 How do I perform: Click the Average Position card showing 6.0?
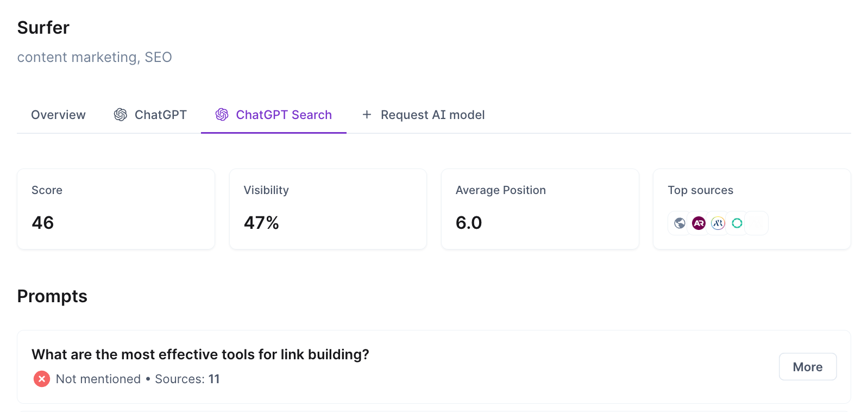(x=540, y=209)
